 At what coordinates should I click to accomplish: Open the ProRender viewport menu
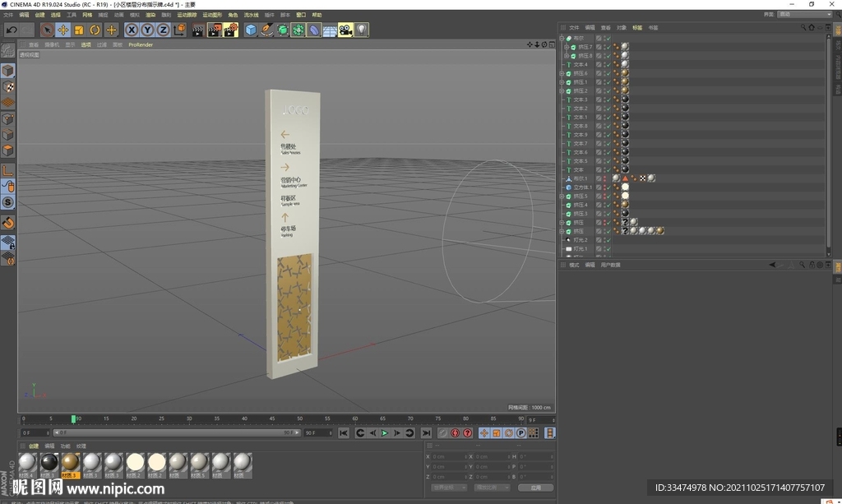[140, 44]
